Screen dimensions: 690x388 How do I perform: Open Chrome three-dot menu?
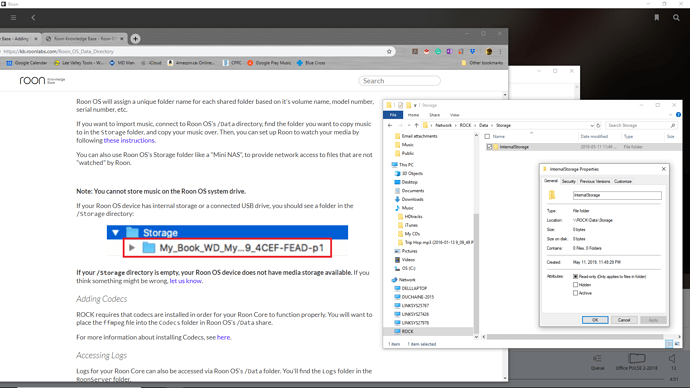[500, 51]
